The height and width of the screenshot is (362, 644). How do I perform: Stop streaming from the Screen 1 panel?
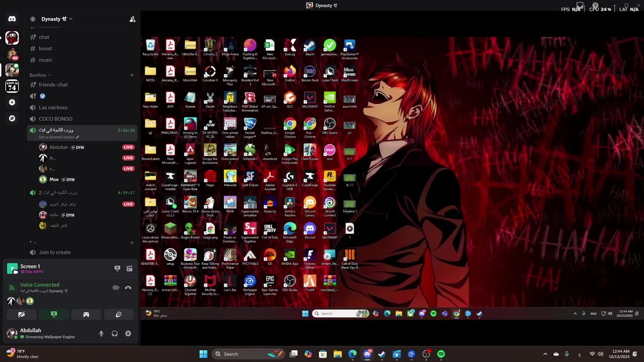[x=117, y=268]
